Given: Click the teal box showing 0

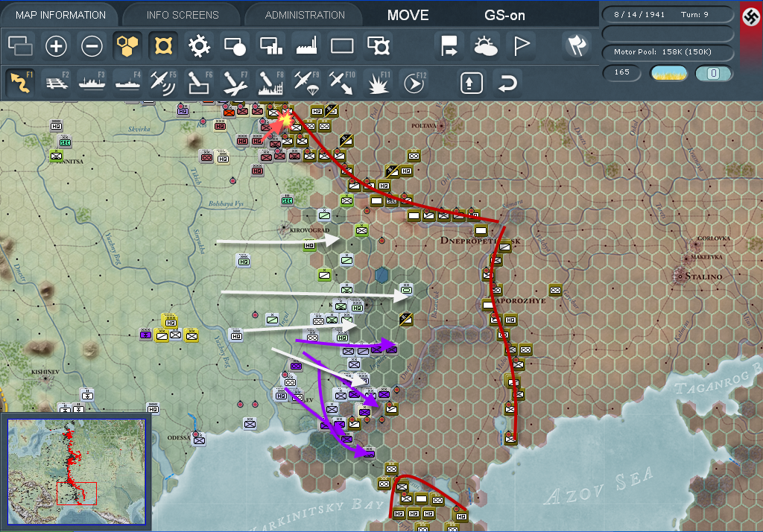Looking at the screenshot, I should coord(713,73).
